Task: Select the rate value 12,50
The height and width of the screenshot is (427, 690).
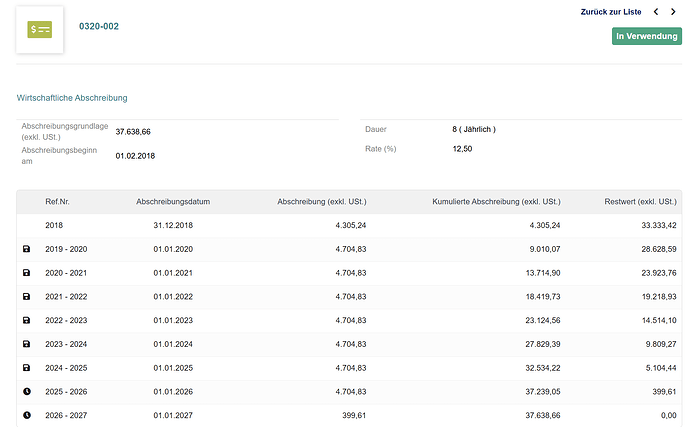Action: click(462, 149)
